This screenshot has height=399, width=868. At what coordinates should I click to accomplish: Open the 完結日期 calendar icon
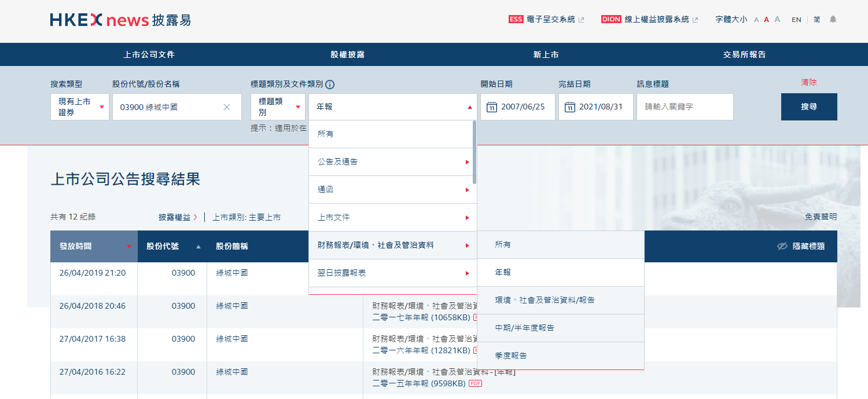coord(569,107)
